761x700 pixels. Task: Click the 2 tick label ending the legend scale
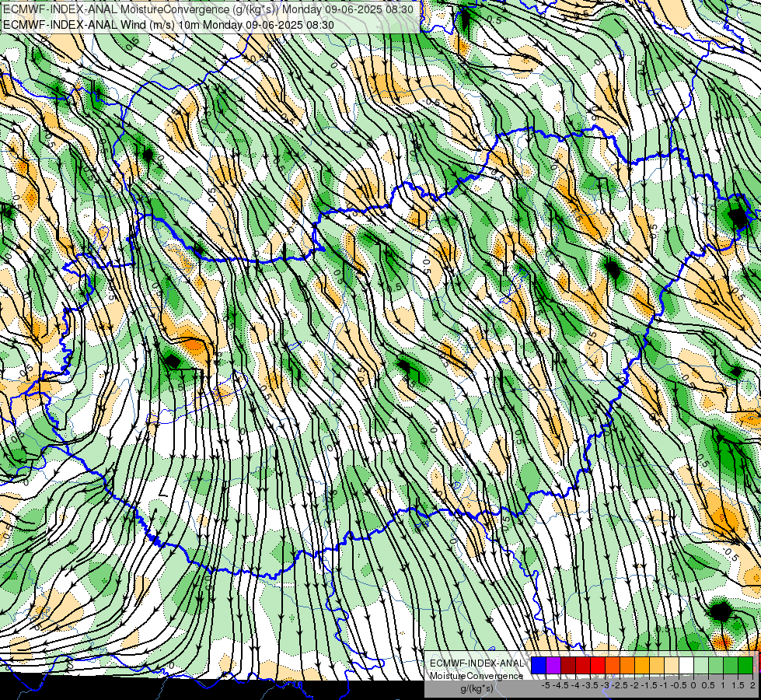752,685
